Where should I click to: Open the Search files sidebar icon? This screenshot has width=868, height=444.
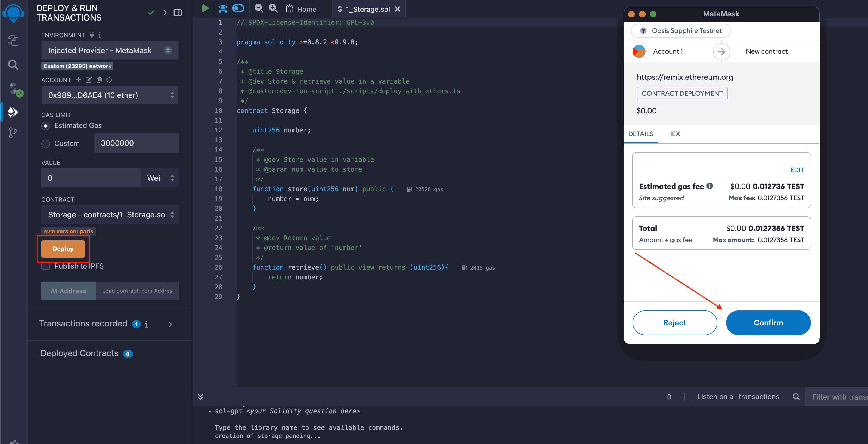click(x=13, y=64)
